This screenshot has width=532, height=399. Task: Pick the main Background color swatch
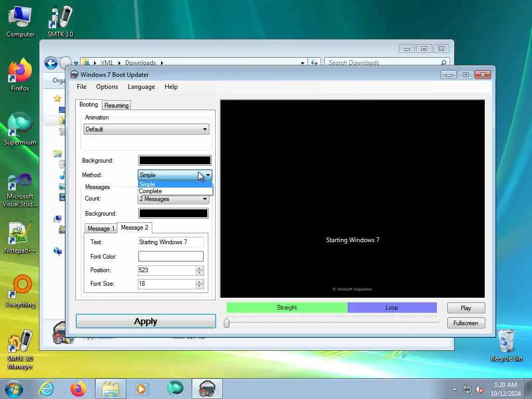pyautogui.click(x=175, y=160)
